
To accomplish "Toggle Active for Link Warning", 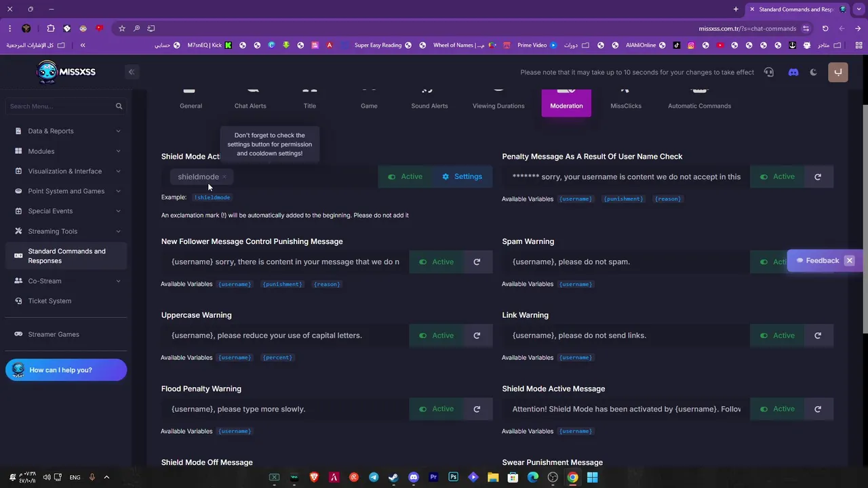I will [x=777, y=335].
